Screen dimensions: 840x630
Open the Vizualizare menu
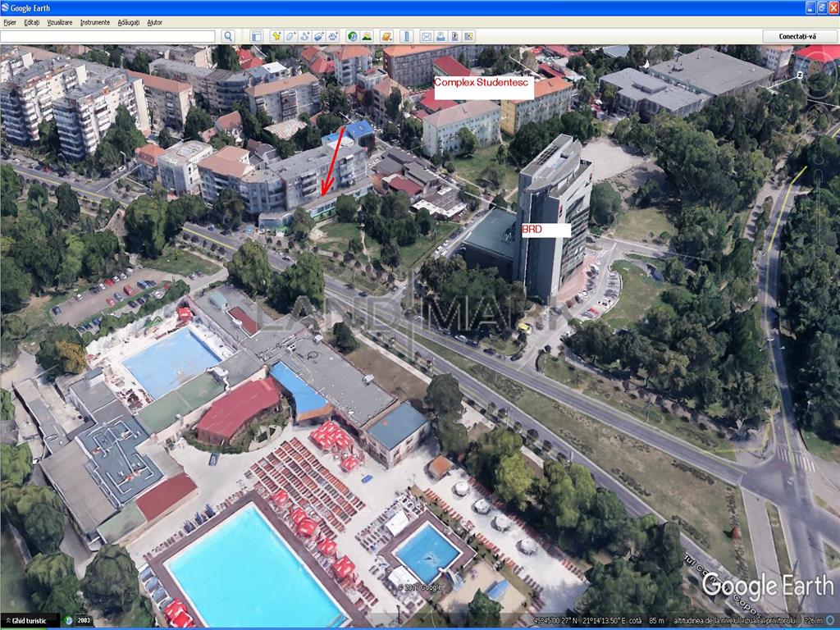coord(59,22)
